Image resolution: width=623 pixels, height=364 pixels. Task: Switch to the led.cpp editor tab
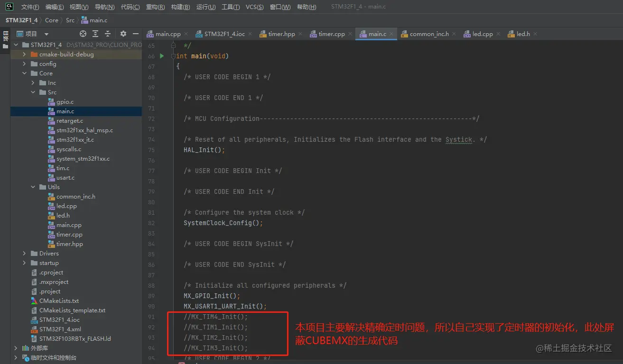pos(483,34)
